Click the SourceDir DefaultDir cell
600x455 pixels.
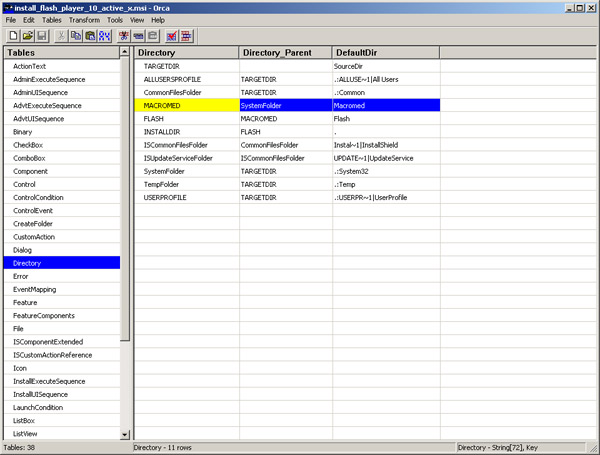(386, 66)
